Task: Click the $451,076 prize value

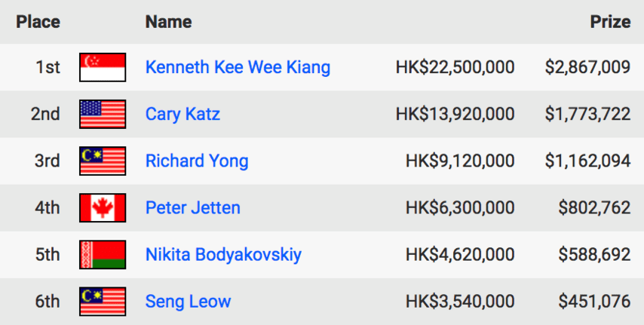Action: pyautogui.click(x=594, y=302)
